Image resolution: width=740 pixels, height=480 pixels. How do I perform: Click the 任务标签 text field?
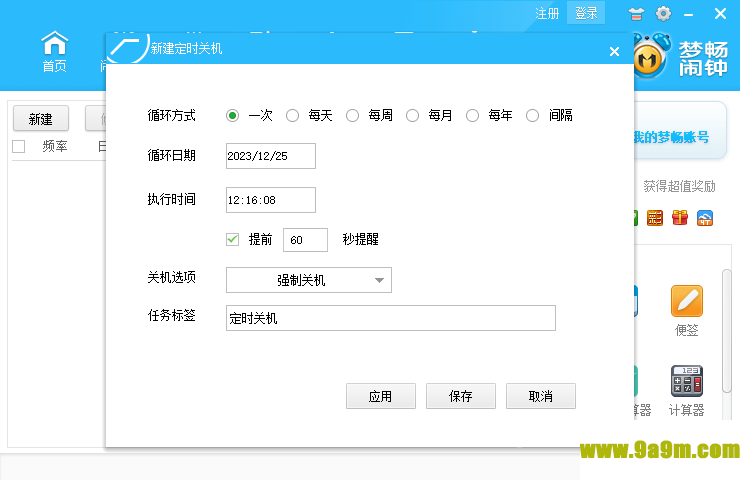[391, 318]
